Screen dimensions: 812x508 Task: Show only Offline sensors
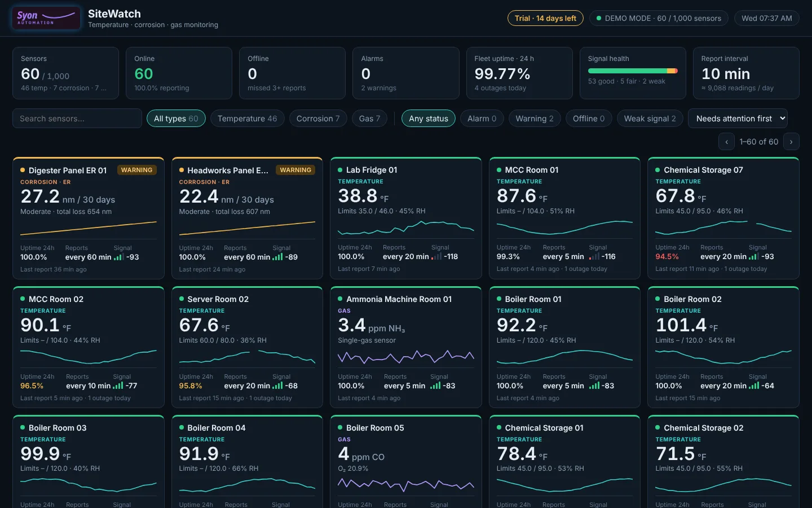tap(589, 119)
